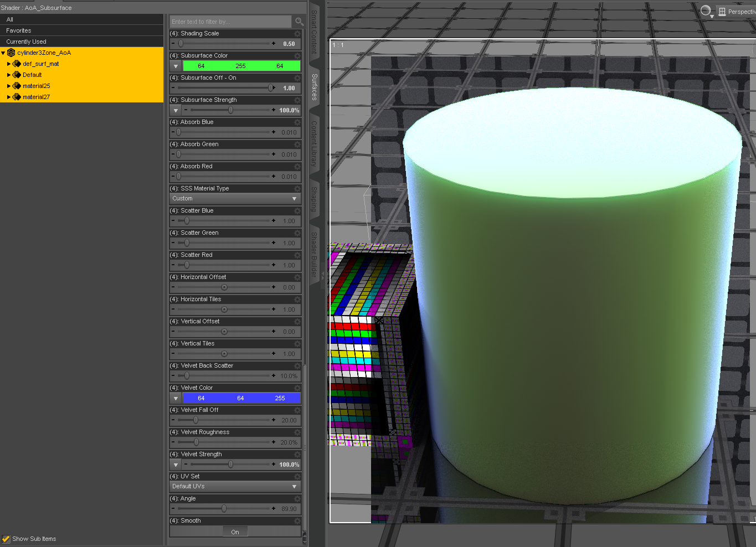756x547 pixels.
Task: Increase Angle with the plus button
Action: (x=274, y=509)
